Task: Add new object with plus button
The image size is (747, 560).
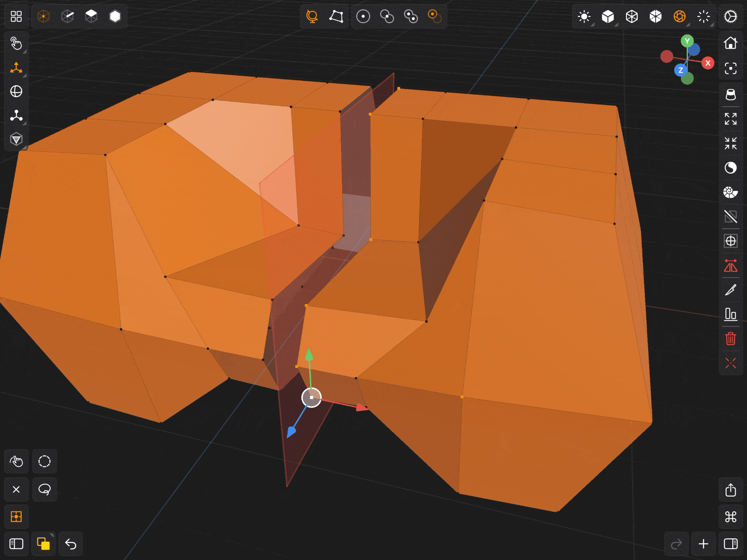Action: coord(703,544)
